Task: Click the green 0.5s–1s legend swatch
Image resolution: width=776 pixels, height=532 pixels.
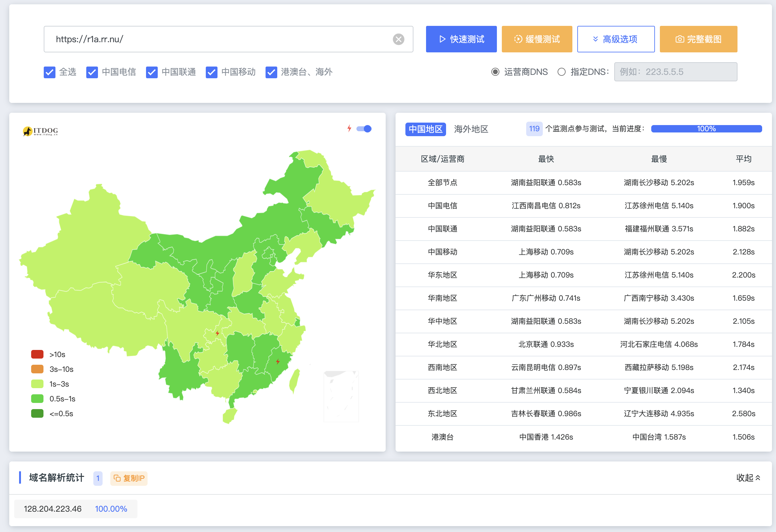Action: click(37, 399)
